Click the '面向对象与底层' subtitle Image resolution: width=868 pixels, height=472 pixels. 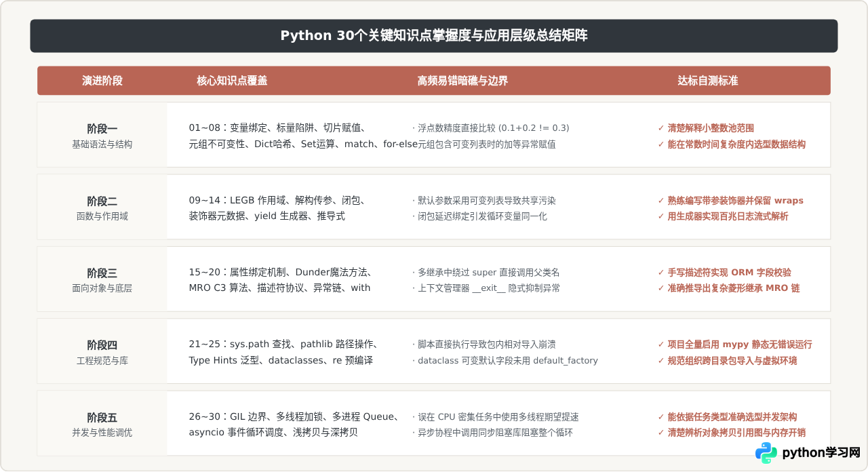(x=102, y=288)
